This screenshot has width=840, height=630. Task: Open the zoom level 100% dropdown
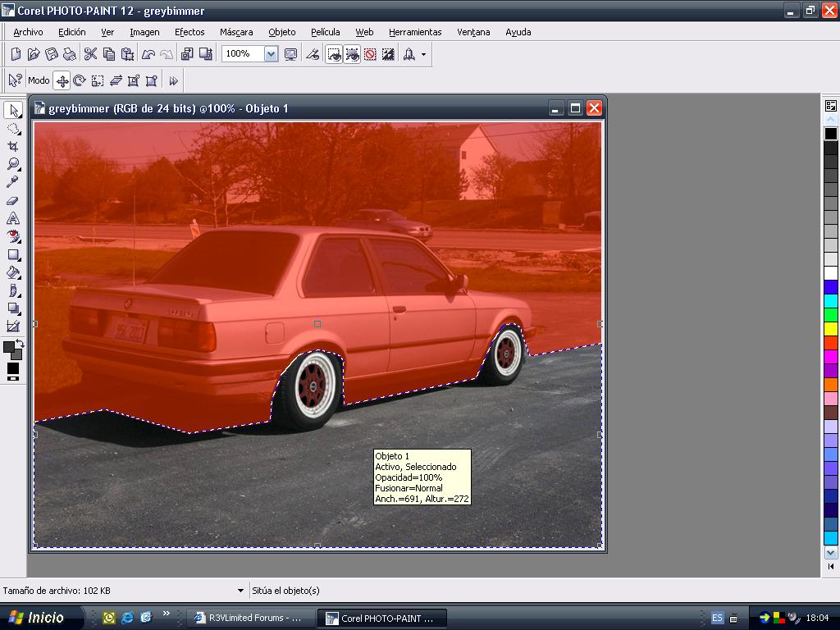[x=271, y=54]
